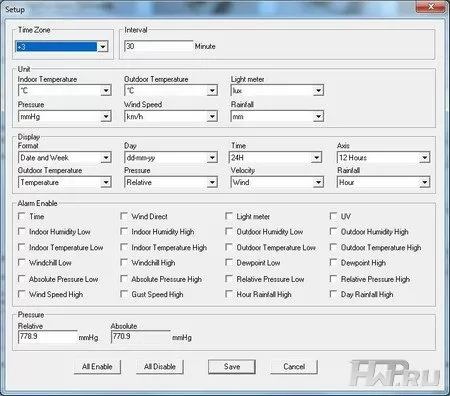The image size is (450, 396).
Task: Enable Hour Rainfall High alarm
Action: pos(229,294)
